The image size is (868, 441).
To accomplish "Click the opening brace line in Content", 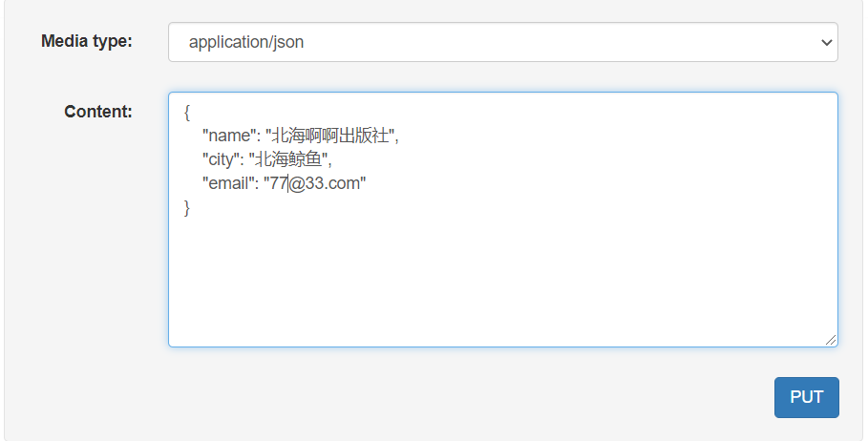I will click(187, 113).
